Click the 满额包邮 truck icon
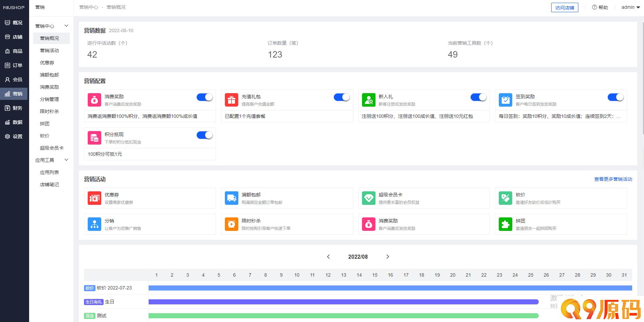The width and height of the screenshot is (644, 322). [x=232, y=198]
